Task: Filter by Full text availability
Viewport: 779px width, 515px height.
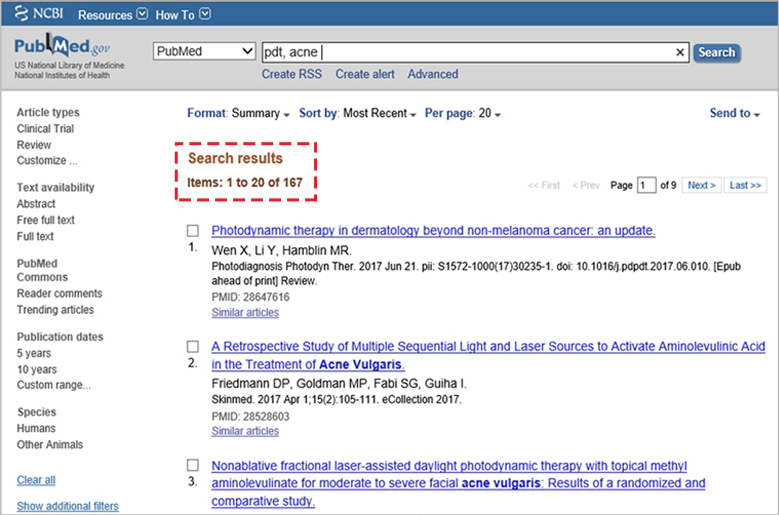Action: pyautogui.click(x=35, y=236)
